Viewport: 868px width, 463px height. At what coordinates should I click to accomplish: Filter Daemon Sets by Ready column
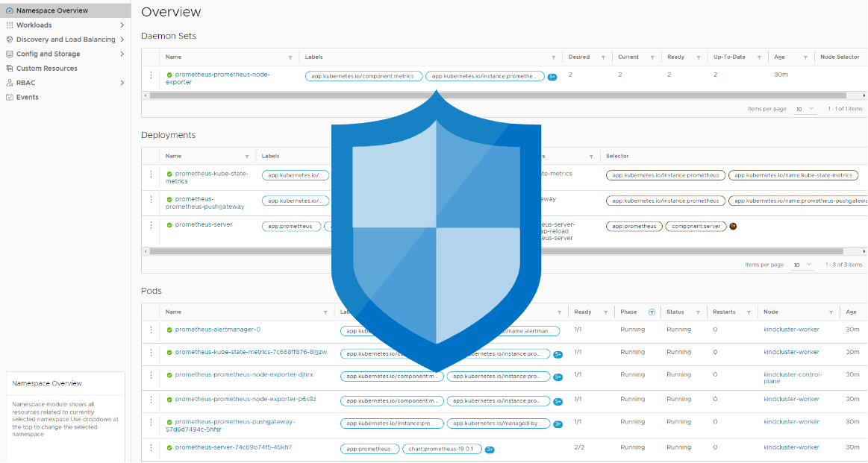[699, 57]
